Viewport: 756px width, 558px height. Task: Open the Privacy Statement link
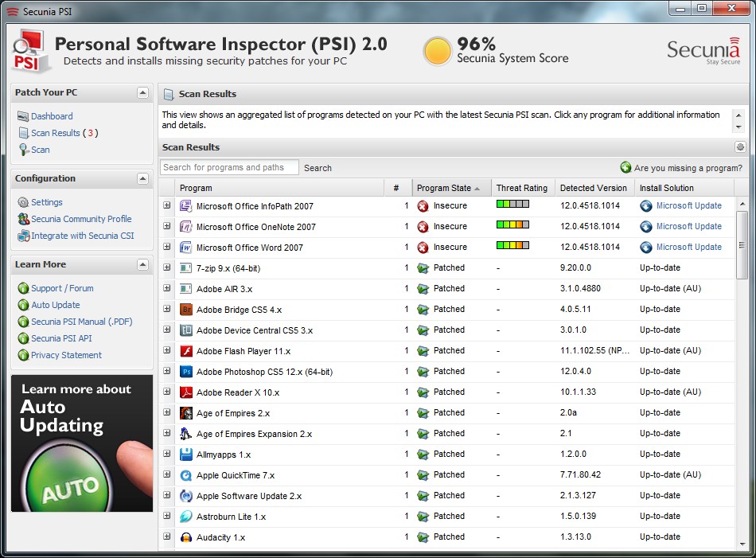click(x=67, y=356)
